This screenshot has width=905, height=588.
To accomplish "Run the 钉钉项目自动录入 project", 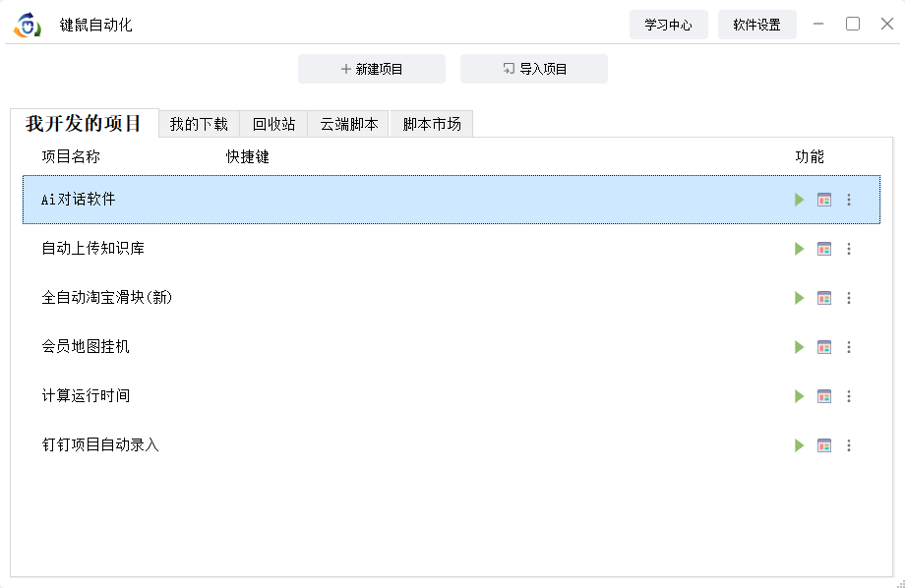I will pos(800,444).
